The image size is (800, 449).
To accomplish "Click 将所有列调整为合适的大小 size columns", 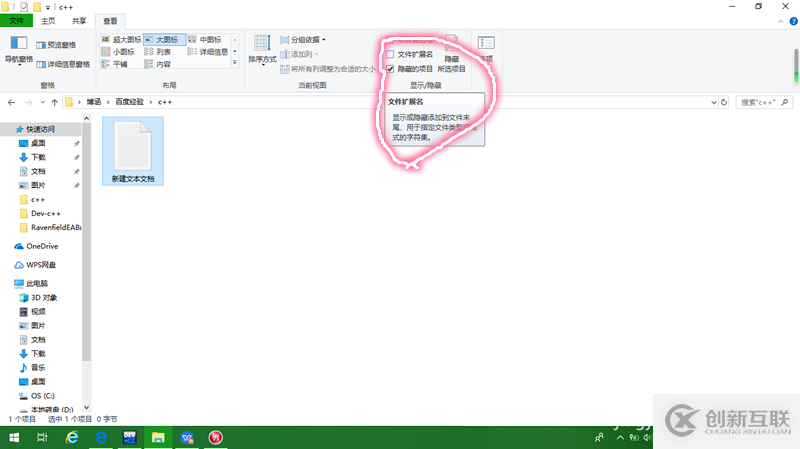I will point(328,69).
